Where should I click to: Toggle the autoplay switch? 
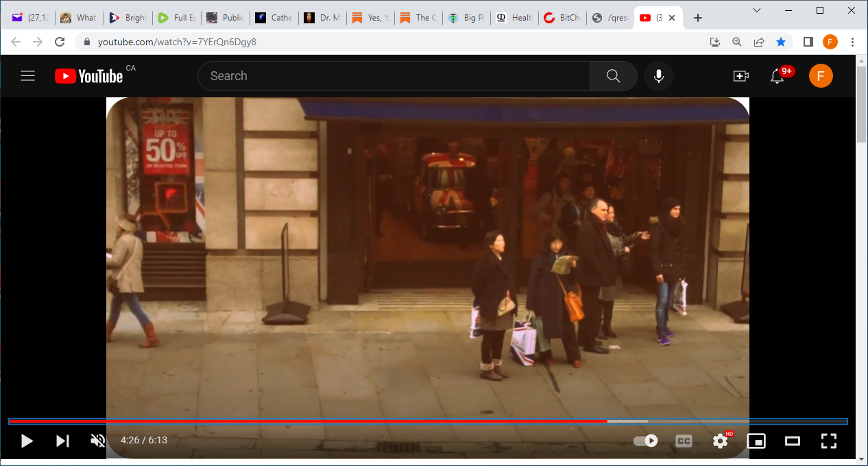coord(646,441)
